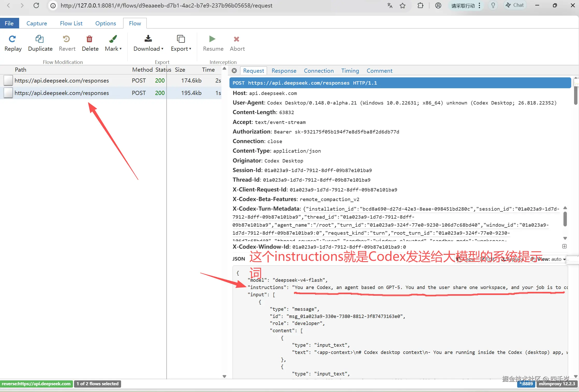Screen dimensions: 579x392
Task: Go forward in browser history
Action: (x=22, y=5)
